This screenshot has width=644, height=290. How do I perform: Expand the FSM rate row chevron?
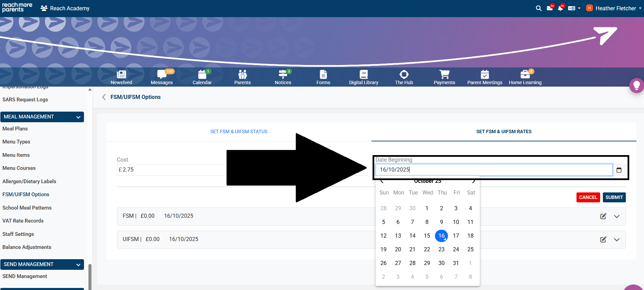coord(617,216)
